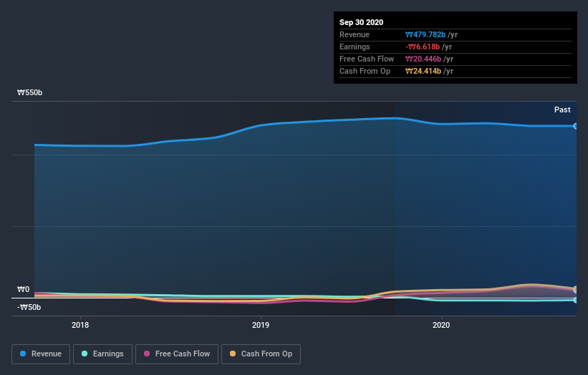The image size is (588, 375).
Task: Toggle the Revenue series legend button
Action: (x=41, y=354)
